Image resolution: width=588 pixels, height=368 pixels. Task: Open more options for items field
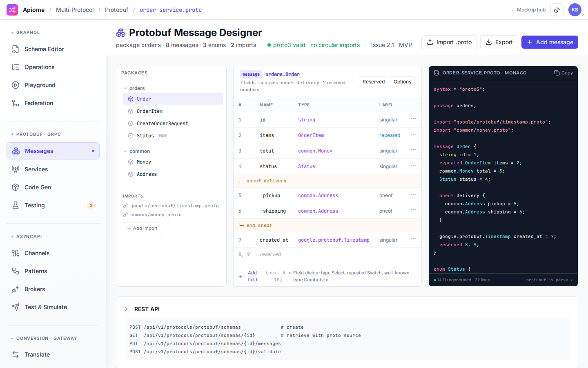[413, 135]
